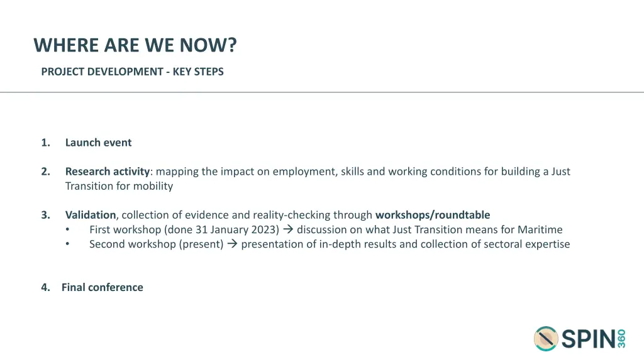Click the bold 'Research activity' heading
The width and height of the screenshot is (644, 362).
tap(107, 171)
